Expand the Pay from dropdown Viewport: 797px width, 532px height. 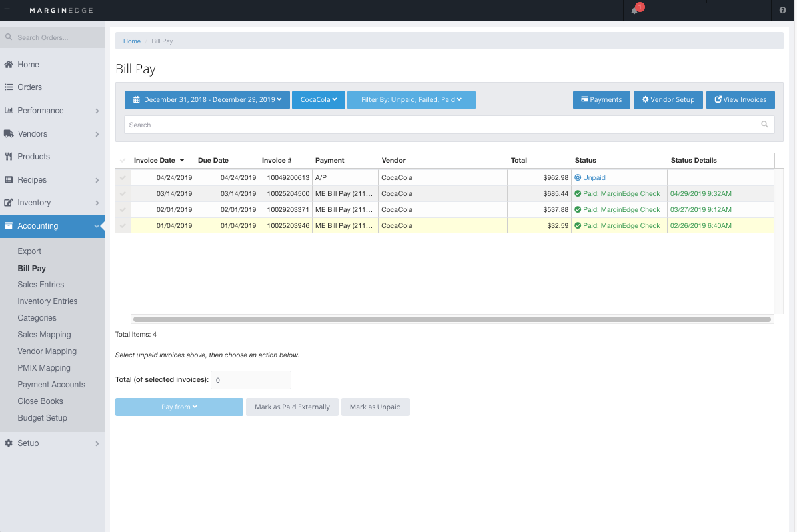pos(179,407)
